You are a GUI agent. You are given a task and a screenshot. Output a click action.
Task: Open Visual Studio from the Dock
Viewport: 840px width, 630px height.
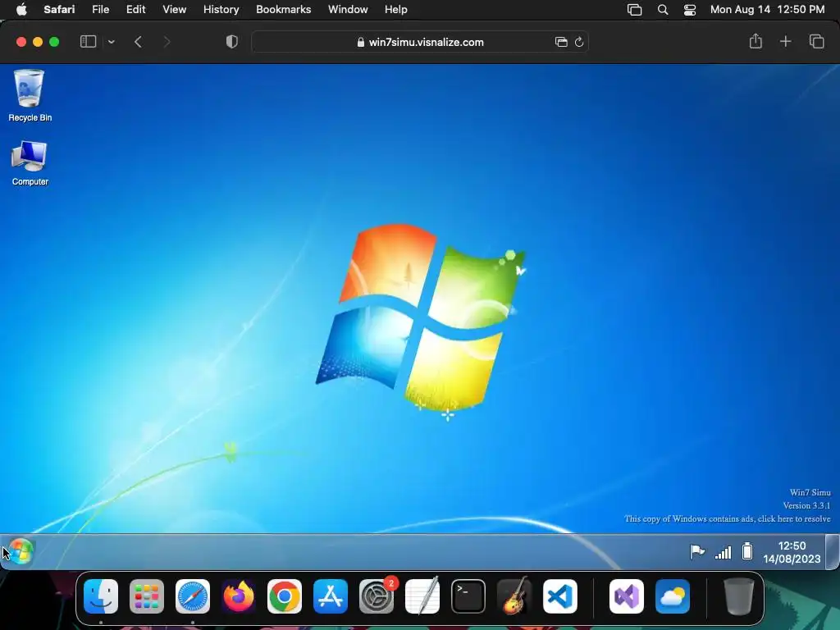click(x=626, y=596)
